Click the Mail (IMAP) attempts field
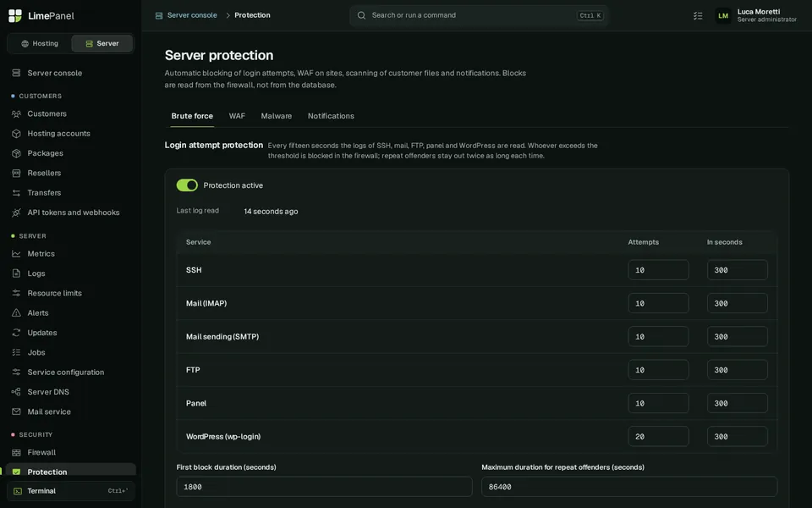Viewport: 812px width, 508px height. [x=658, y=303]
